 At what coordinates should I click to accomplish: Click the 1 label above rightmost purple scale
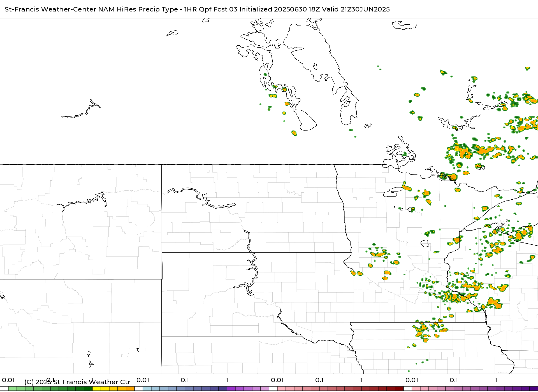(x=496, y=380)
